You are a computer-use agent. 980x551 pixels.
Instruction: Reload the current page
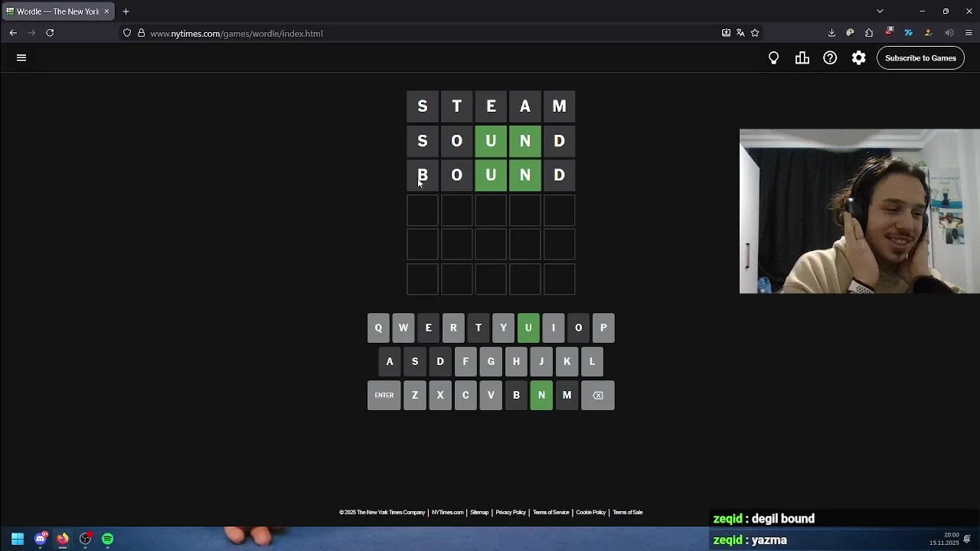[x=50, y=33]
